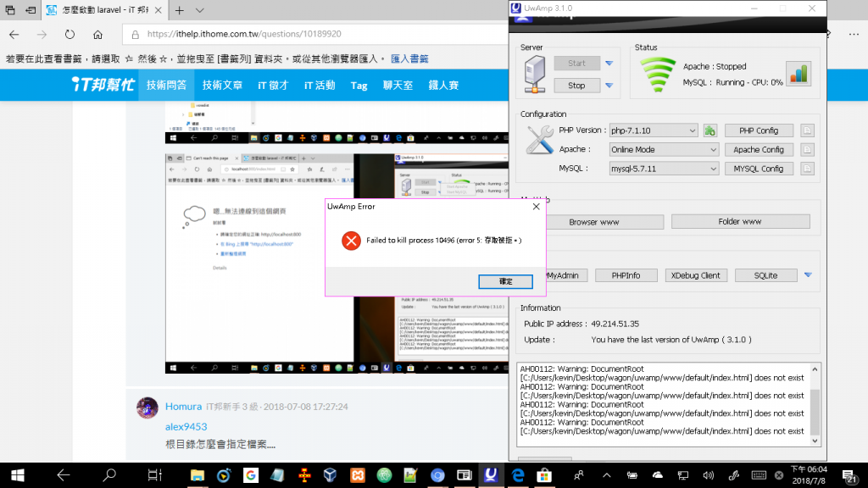Close the laravel iT邦 browser tab
The width and height of the screenshot is (868, 488).
[x=159, y=10]
